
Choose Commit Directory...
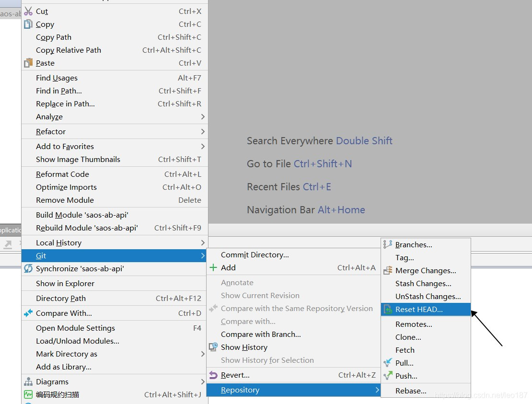pyautogui.click(x=294, y=255)
